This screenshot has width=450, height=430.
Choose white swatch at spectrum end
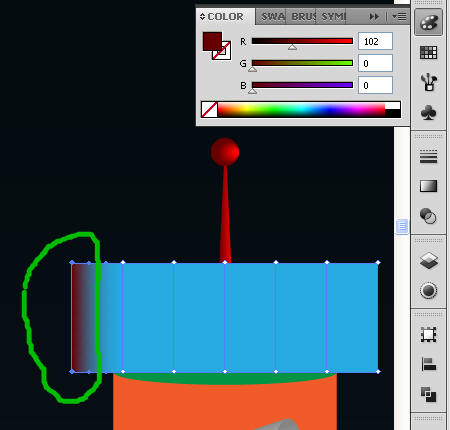pyautogui.click(x=393, y=106)
